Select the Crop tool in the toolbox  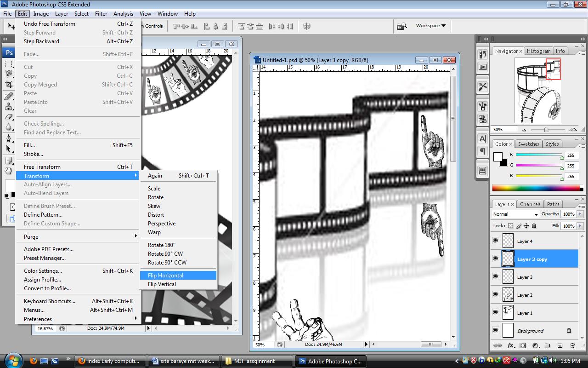tap(9, 84)
